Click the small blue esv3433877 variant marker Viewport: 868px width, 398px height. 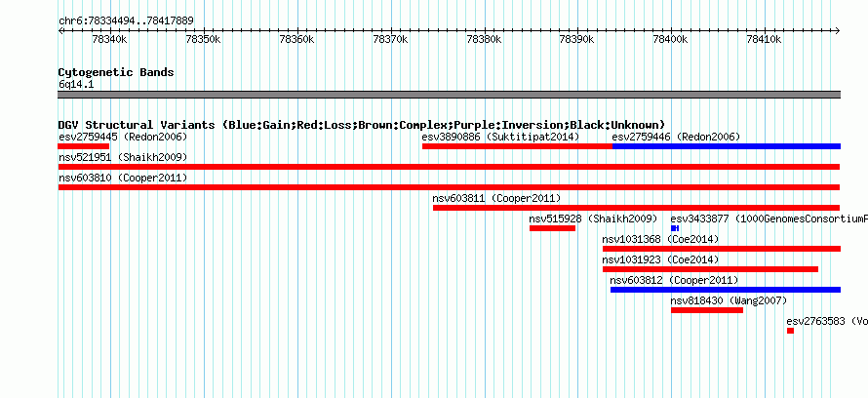click(x=675, y=228)
